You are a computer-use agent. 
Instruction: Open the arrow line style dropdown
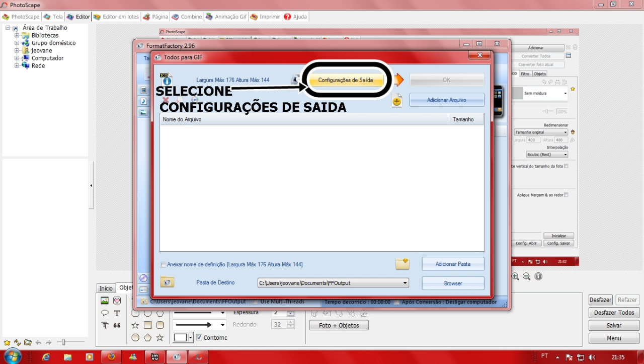click(x=222, y=325)
